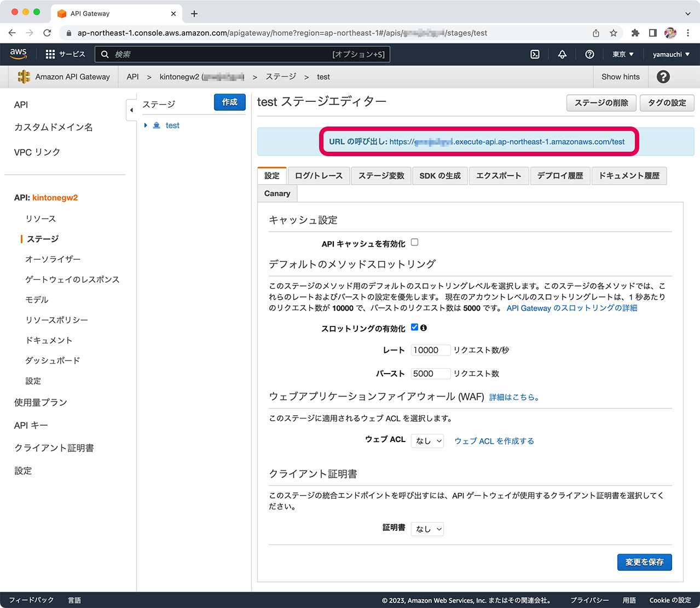
Task: Open the browser extensions puzzle icon
Action: point(635,33)
